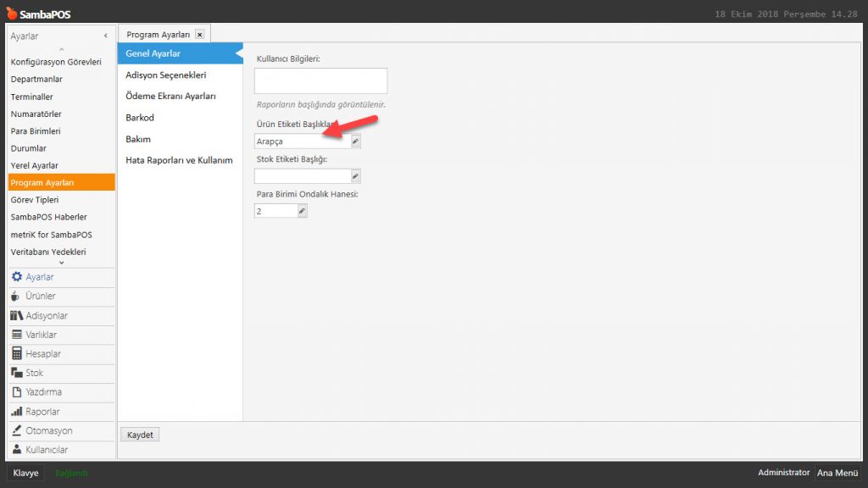Screen dimensions: 868x488
Task: Click edit pencil beside Para Birimi Ondalık Hanesi
Action: click(x=302, y=211)
